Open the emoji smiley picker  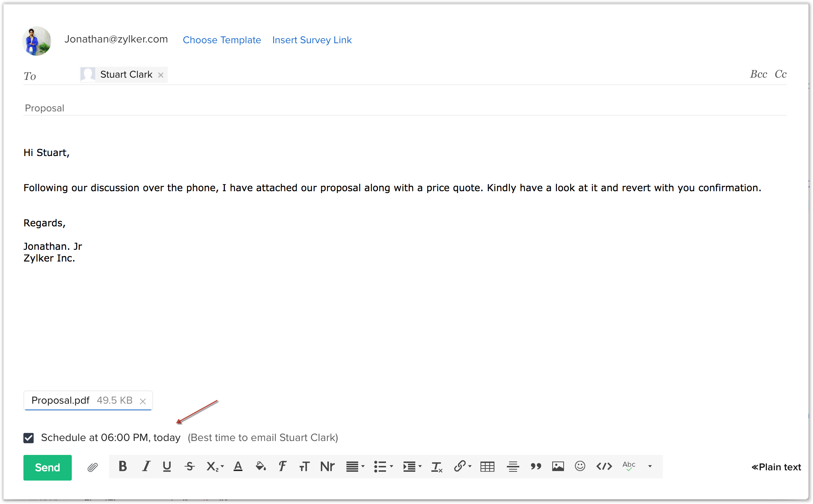580,466
